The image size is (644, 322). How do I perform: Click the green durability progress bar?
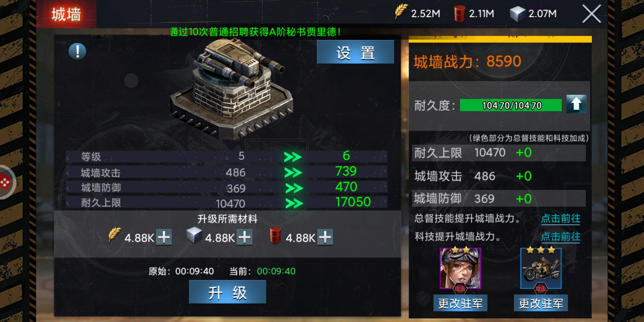tap(511, 105)
